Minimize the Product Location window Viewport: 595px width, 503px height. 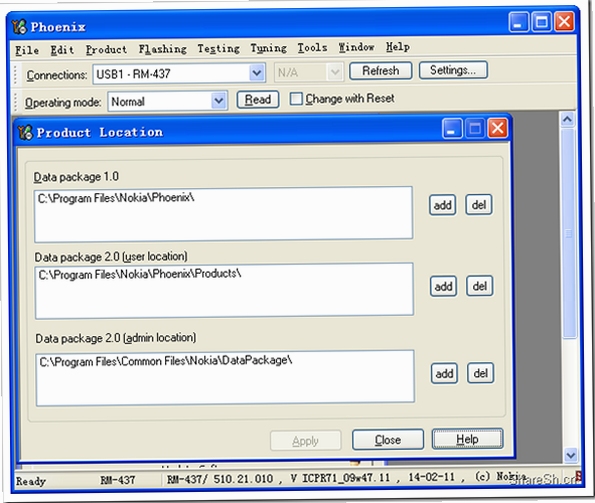coord(452,128)
